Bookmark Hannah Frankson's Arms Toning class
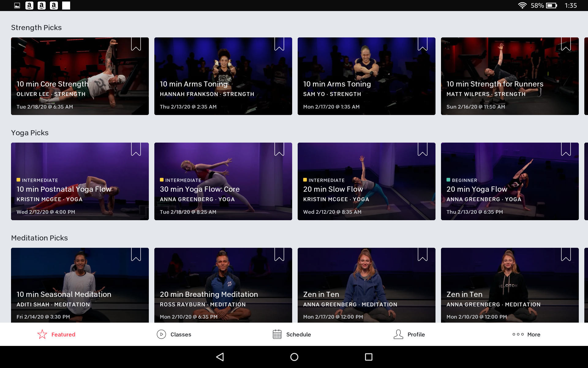Image resolution: width=588 pixels, height=368 pixels. pyautogui.click(x=279, y=44)
